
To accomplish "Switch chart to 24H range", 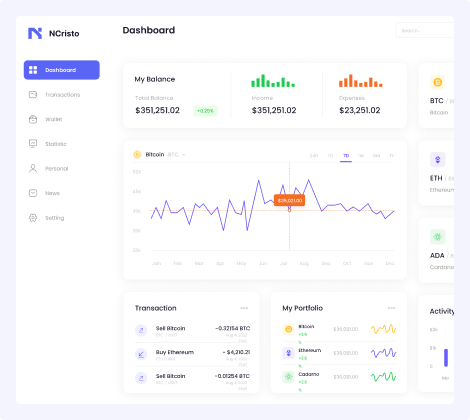I will (314, 156).
